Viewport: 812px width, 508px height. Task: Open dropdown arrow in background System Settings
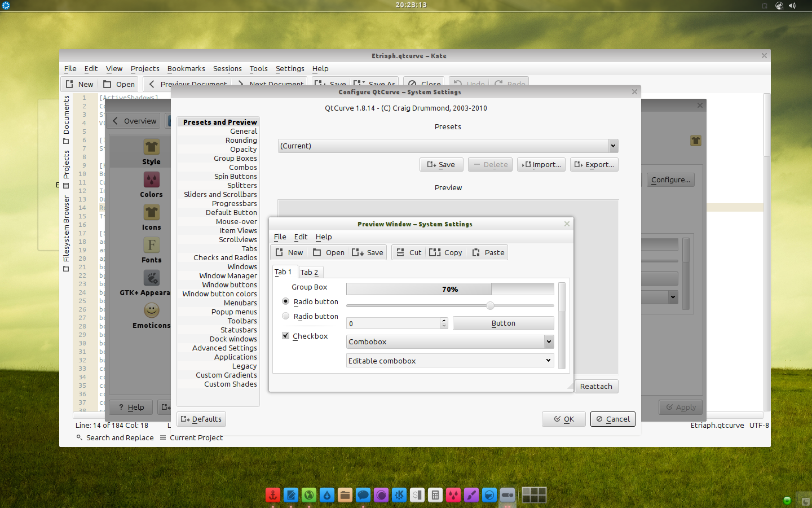672,297
